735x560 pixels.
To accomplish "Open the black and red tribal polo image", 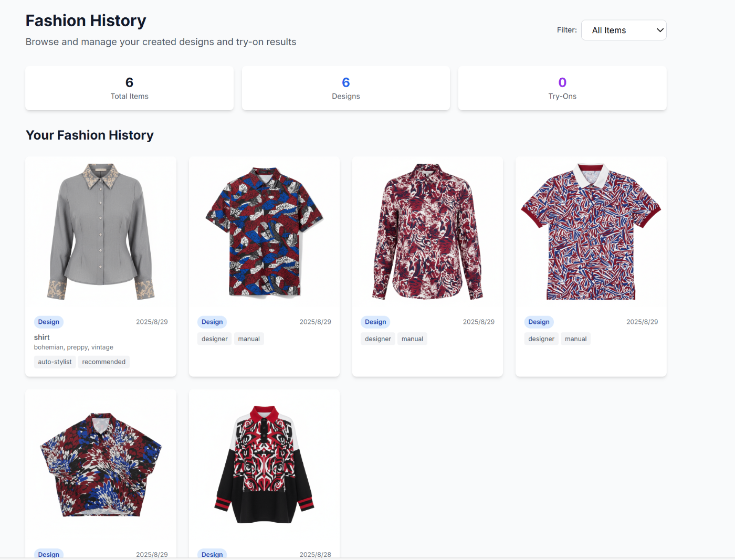I will (264, 464).
